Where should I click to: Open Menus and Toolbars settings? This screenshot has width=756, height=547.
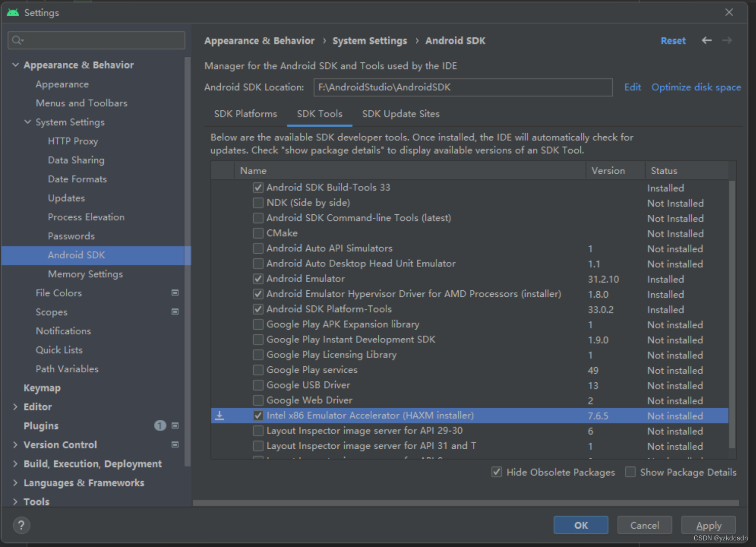[x=82, y=103]
